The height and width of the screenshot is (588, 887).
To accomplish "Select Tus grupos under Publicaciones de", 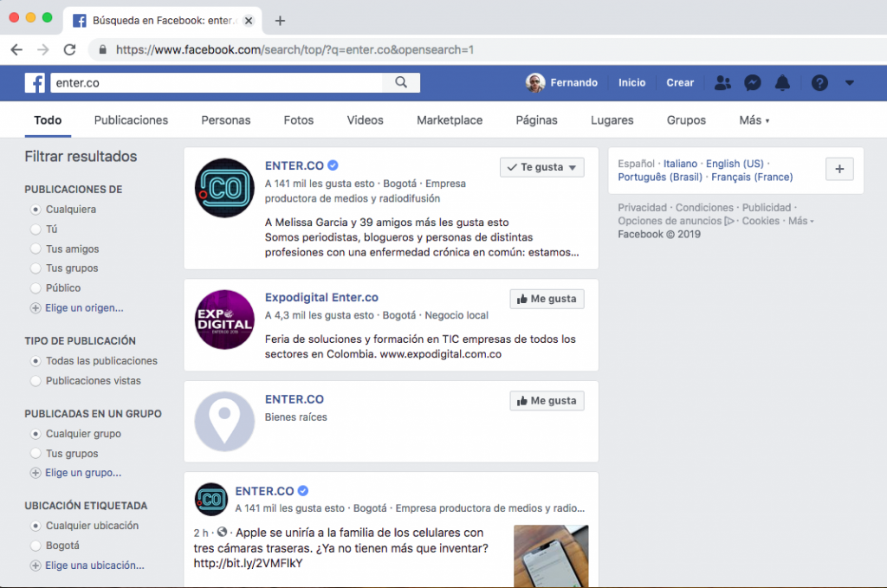I will 36,268.
